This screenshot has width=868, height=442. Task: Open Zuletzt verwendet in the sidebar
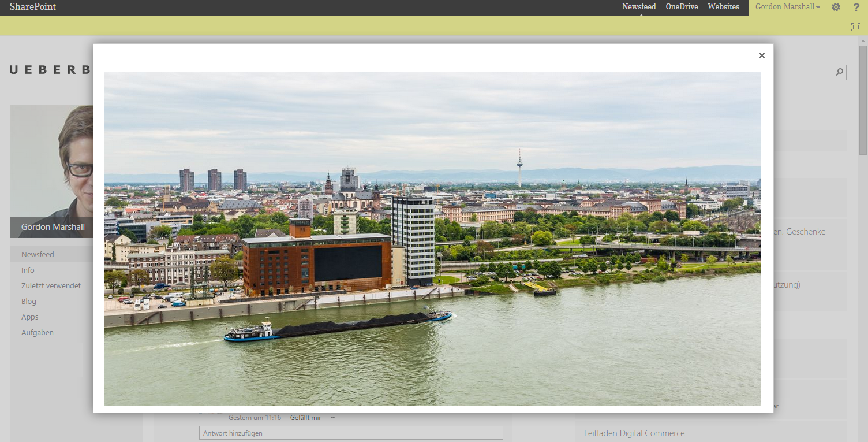[51, 285]
